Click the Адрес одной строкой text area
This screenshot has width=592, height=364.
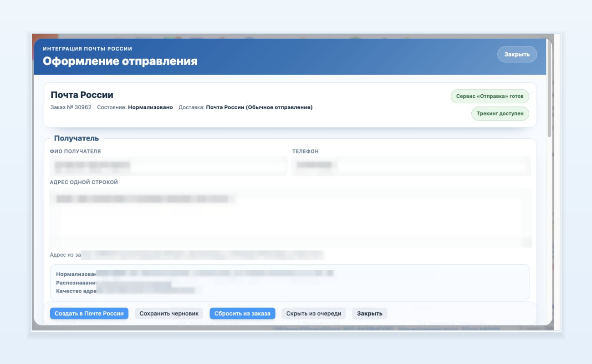[291, 217]
